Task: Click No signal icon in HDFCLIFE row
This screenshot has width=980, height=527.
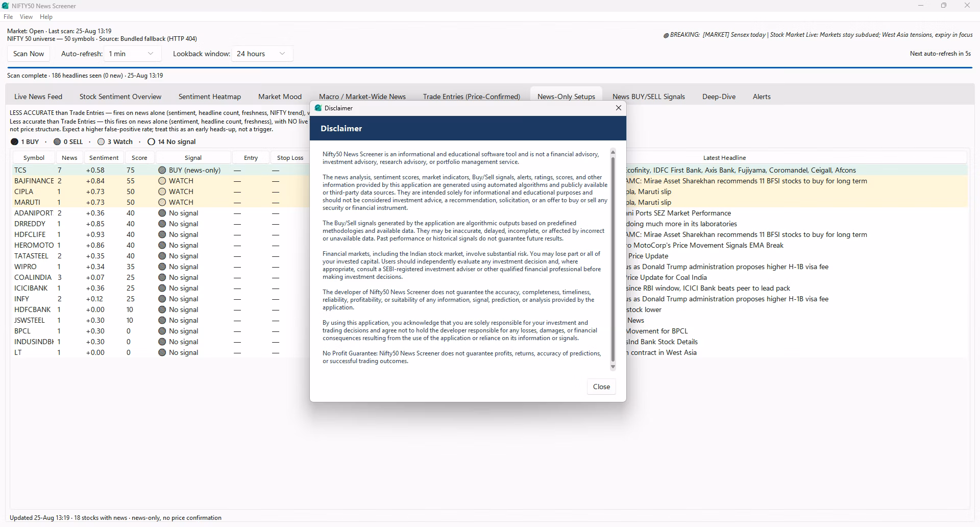Action: (x=162, y=234)
